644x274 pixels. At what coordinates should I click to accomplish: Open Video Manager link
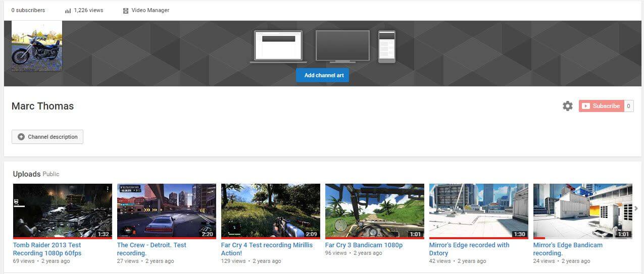(x=151, y=10)
